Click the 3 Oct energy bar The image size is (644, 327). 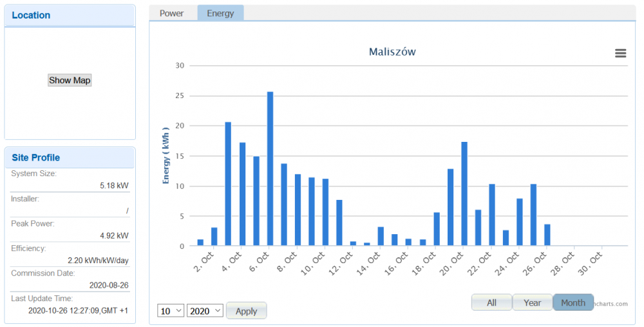228,184
